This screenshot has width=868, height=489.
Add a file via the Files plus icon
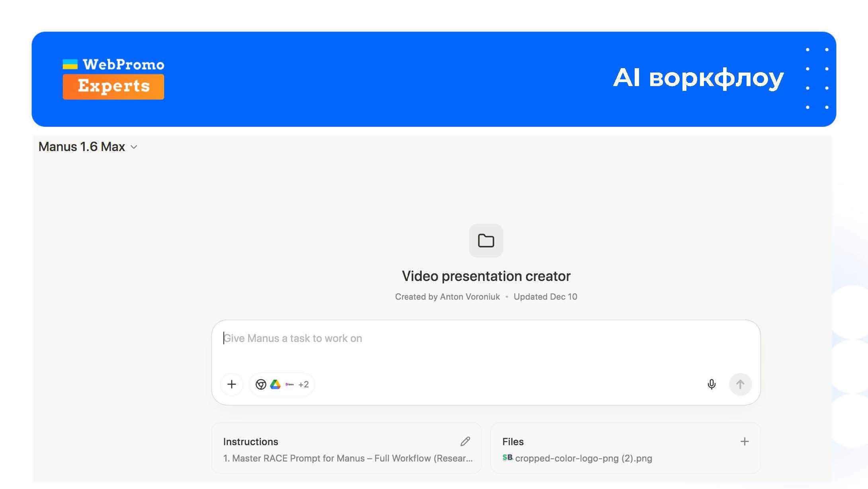click(x=744, y=441)
